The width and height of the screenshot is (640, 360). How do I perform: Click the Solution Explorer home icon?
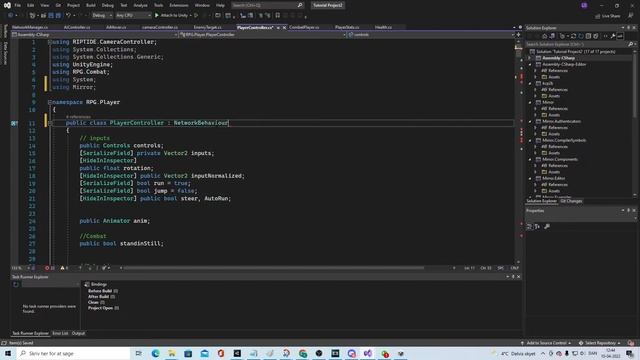click(544, 36)
